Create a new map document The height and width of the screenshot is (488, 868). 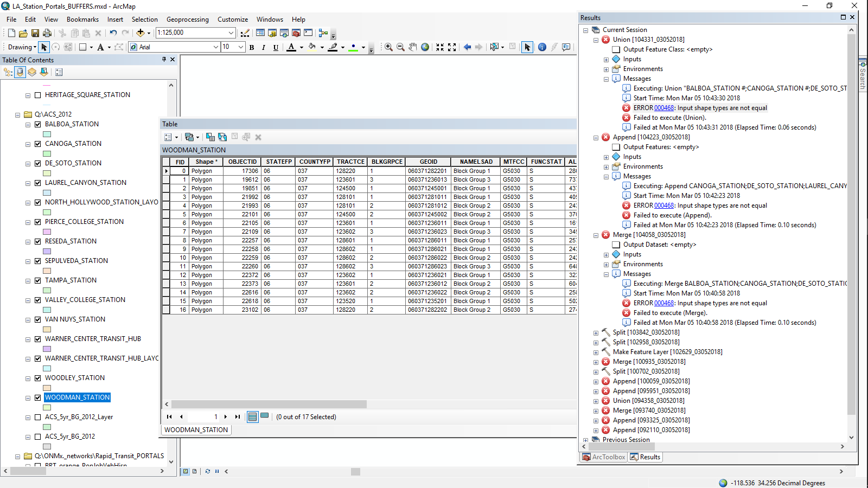[x=11, y=33]
